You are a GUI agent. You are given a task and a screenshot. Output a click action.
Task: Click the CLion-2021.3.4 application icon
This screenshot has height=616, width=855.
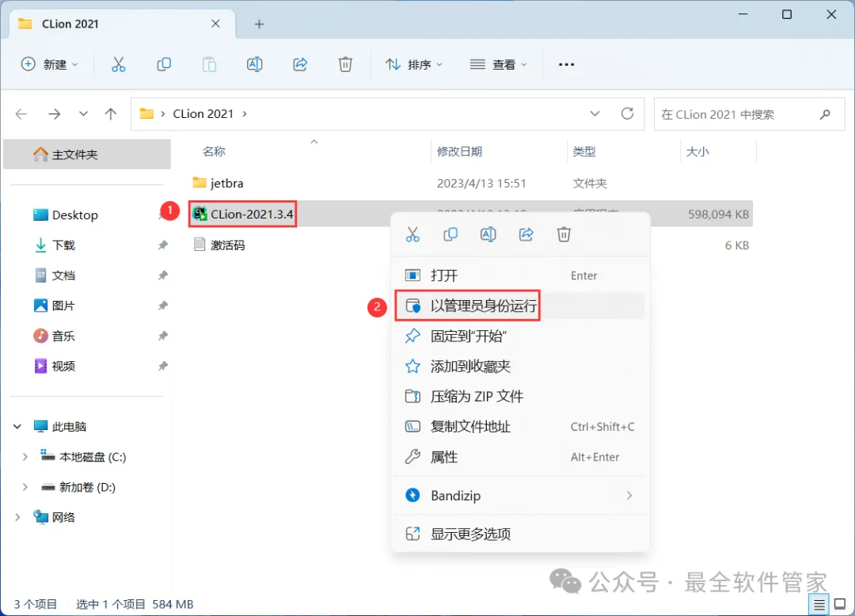200,214
